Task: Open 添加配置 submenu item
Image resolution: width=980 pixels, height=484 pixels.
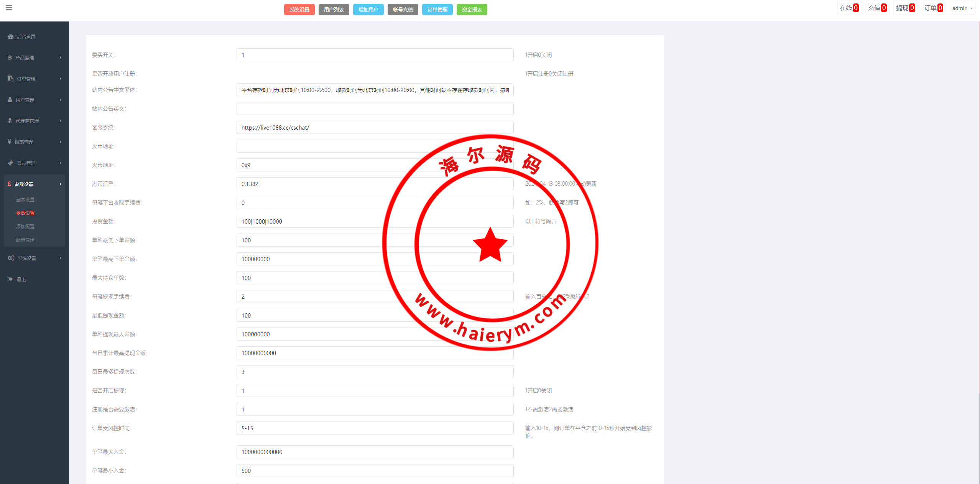Action: click(25, 226)
